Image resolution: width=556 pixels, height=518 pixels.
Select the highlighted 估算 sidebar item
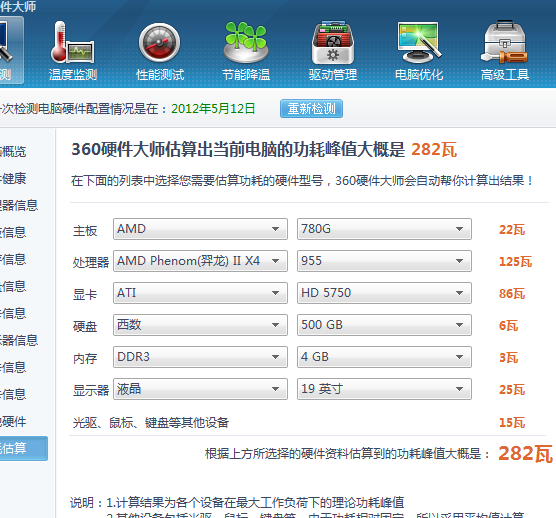coord(23,448)
